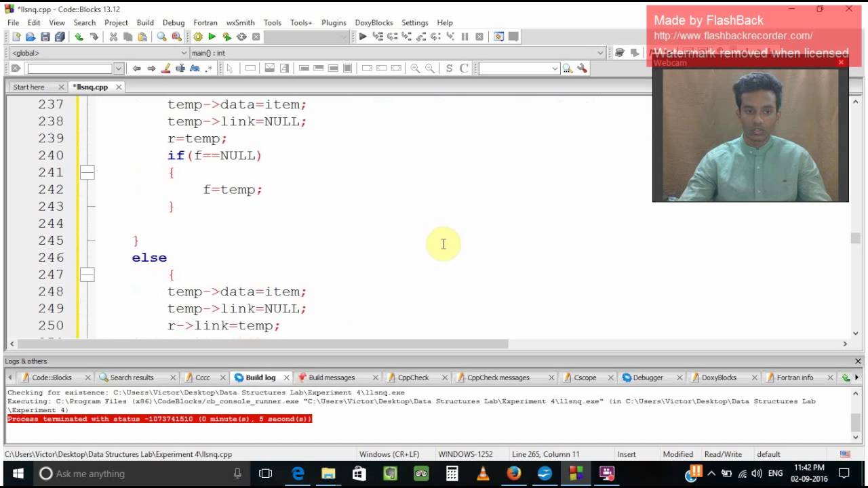Open the Plugins menu

coord(334,22)
